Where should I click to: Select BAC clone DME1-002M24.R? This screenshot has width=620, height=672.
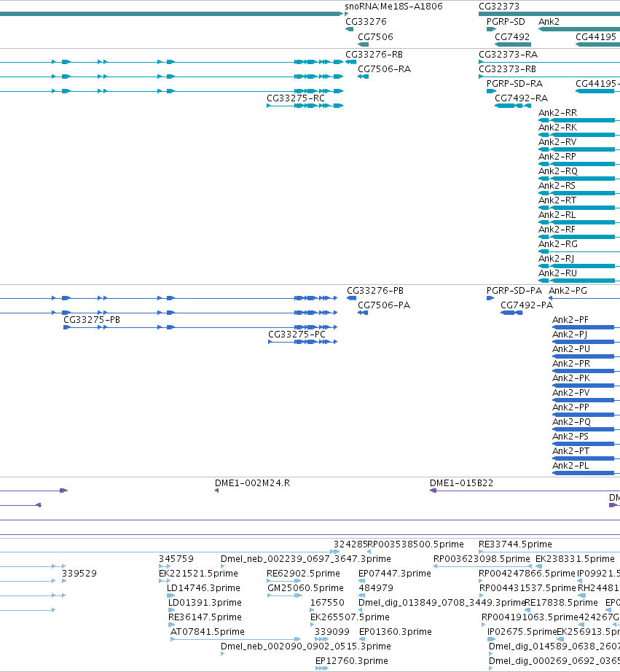click(x=252, y=483)
